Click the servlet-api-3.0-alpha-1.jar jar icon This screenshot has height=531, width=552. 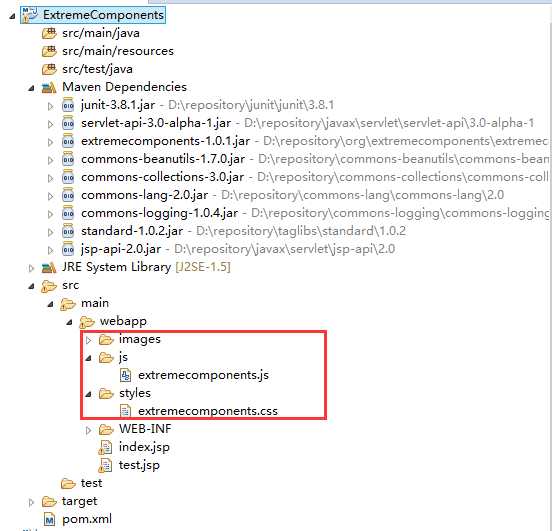[x=68, y=123]
